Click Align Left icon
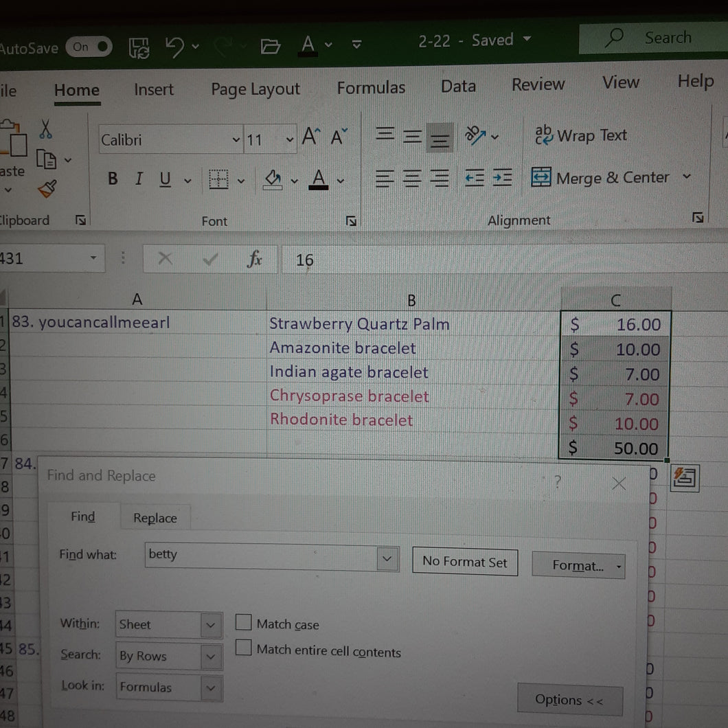Screen dimensions: 728x728 click(385, 179)
